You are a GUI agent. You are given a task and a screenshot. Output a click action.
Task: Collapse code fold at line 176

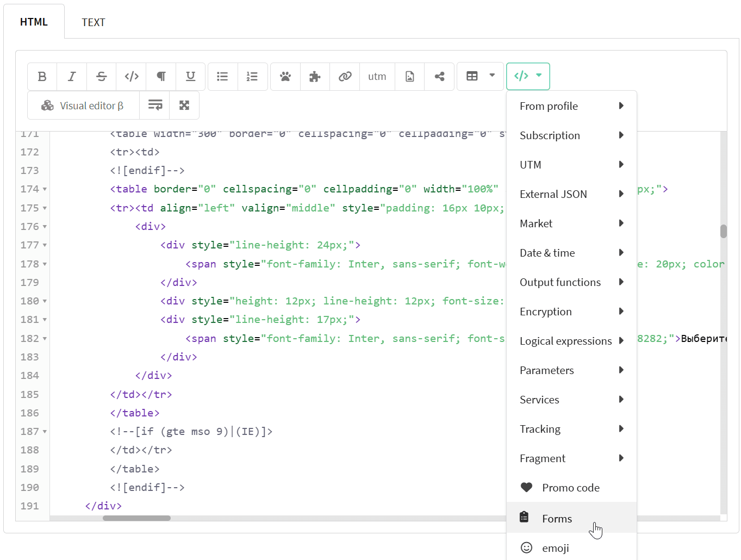click(x=45, y=227)
